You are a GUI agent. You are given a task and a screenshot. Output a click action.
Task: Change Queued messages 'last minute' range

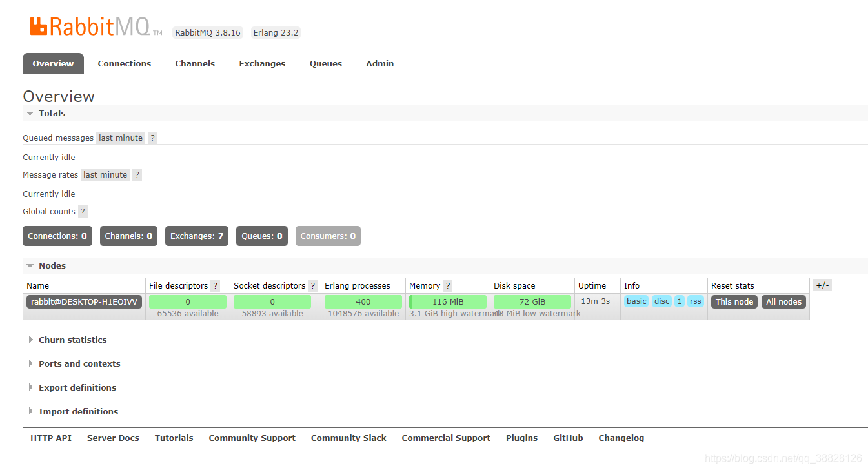tap(121, 138)
